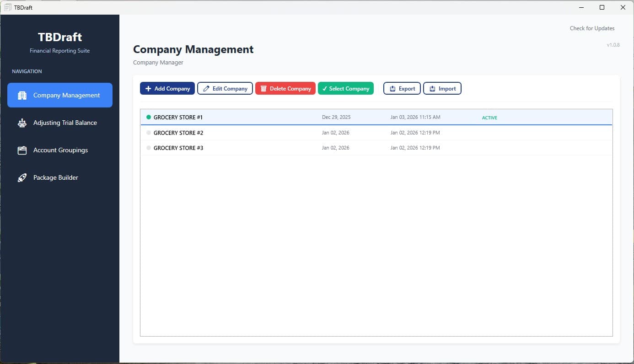Click the plus icon on Add Company
The height and width of the screenshot is (364, 634).
point(148,89)
